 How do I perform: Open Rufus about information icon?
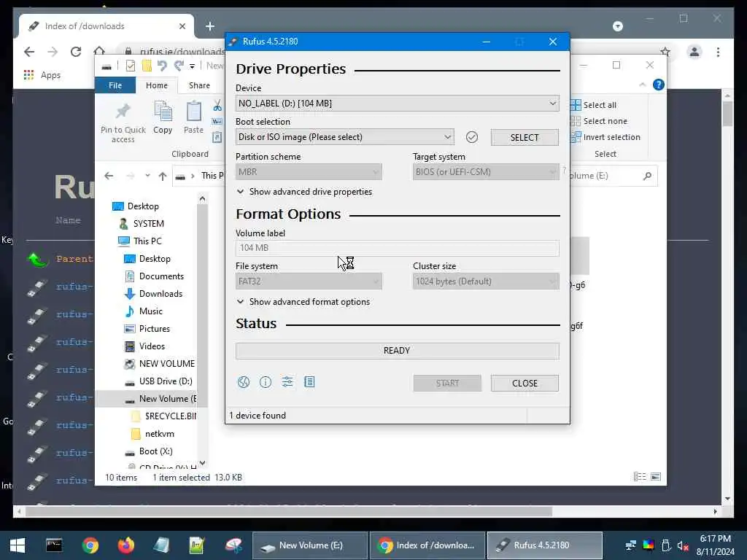[x=266, y=382]
